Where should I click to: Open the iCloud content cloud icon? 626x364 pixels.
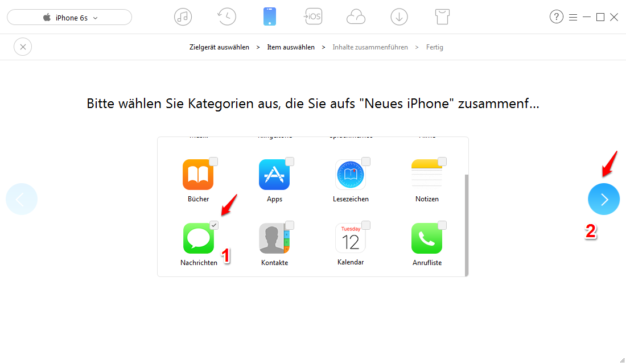coord(356,17)
